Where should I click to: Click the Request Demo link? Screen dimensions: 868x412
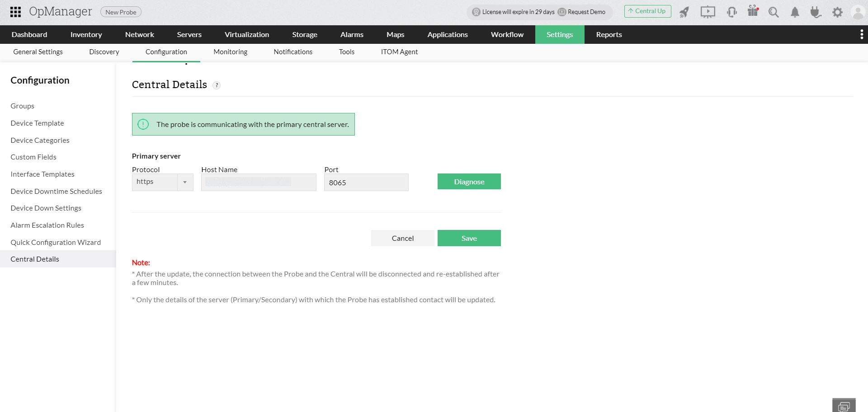(586, 12)
